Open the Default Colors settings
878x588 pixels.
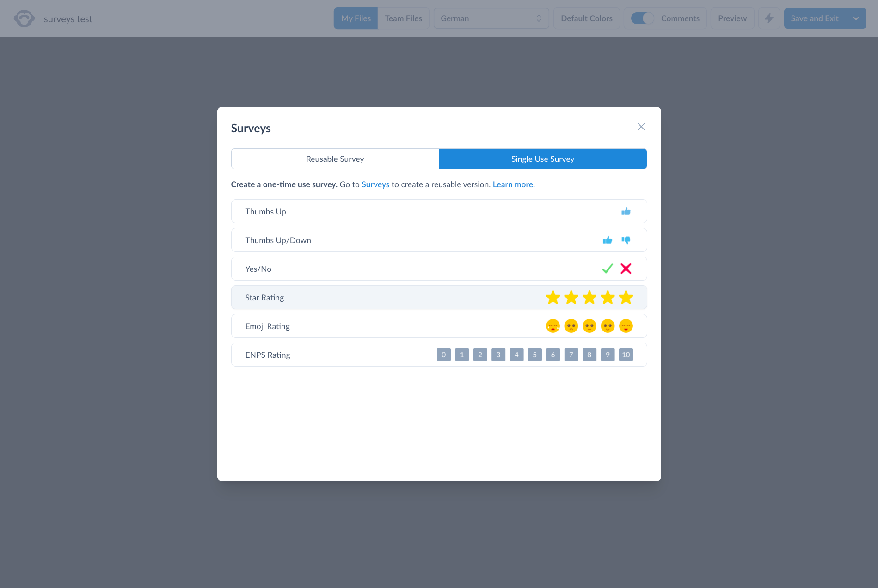point(586,18)
